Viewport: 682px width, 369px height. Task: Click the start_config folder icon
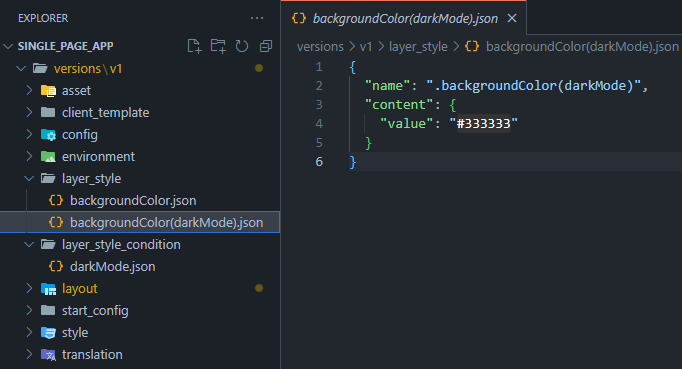(48, 310)
